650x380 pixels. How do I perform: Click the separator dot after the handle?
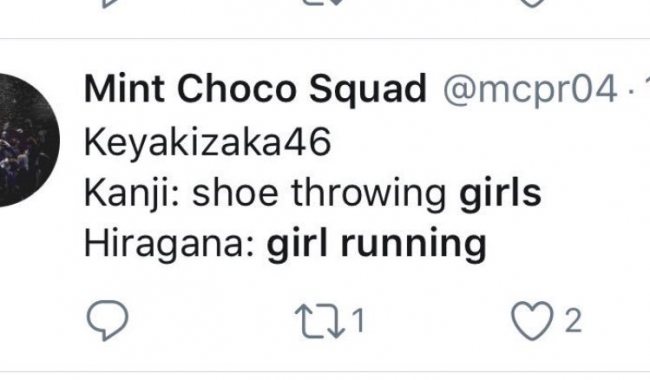coord(631,93)
